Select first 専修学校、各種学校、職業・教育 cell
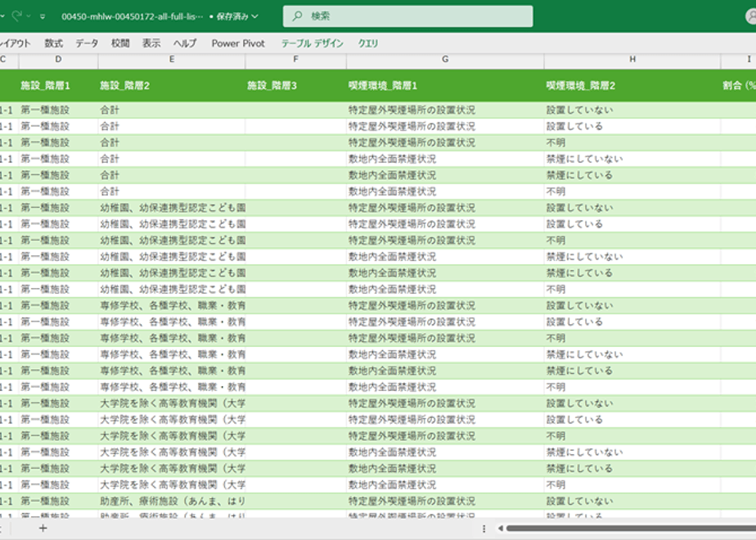Image resolution: width=756 pixels, height=540 pixels. pyautogui.click(x=172, y=306)
